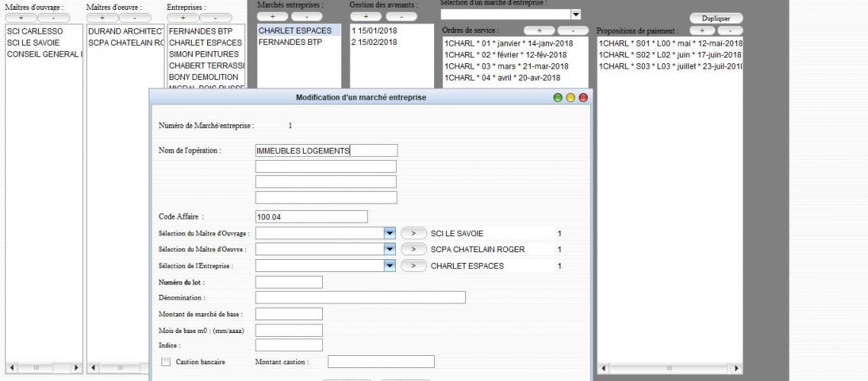This screenshot has width=868, height=381.
Task: Select ordre de service 01 janvier 14-janv-2018
Action: pyautogui.click(x=515, y=43)
